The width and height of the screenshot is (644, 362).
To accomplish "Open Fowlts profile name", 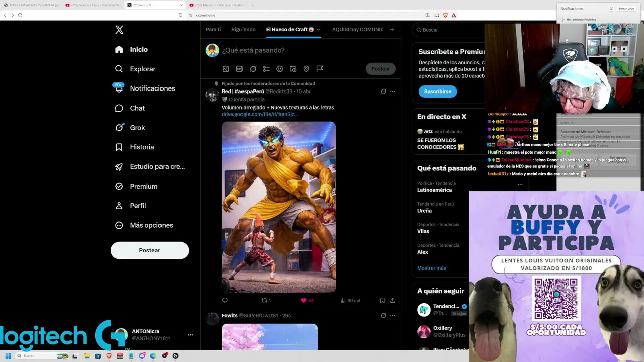I will click(x=230, y=316).
